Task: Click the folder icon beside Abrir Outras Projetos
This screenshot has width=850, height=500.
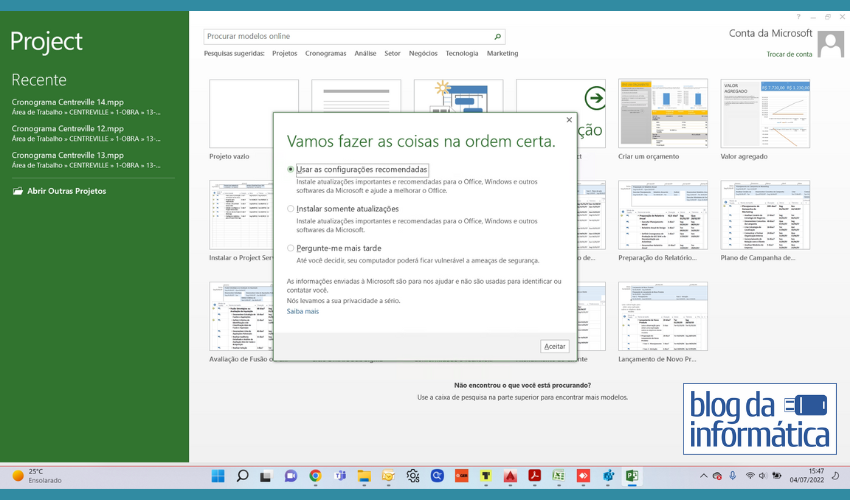Action: [18, 191]
